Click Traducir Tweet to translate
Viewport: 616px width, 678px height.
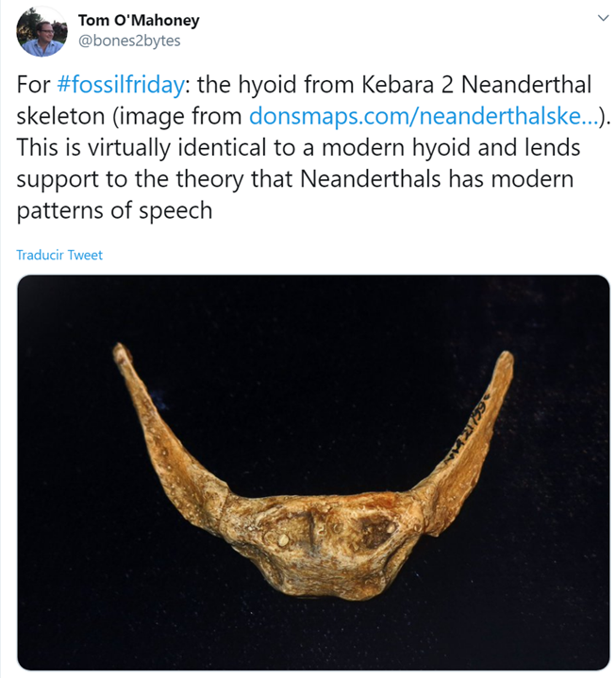point(59,256)
